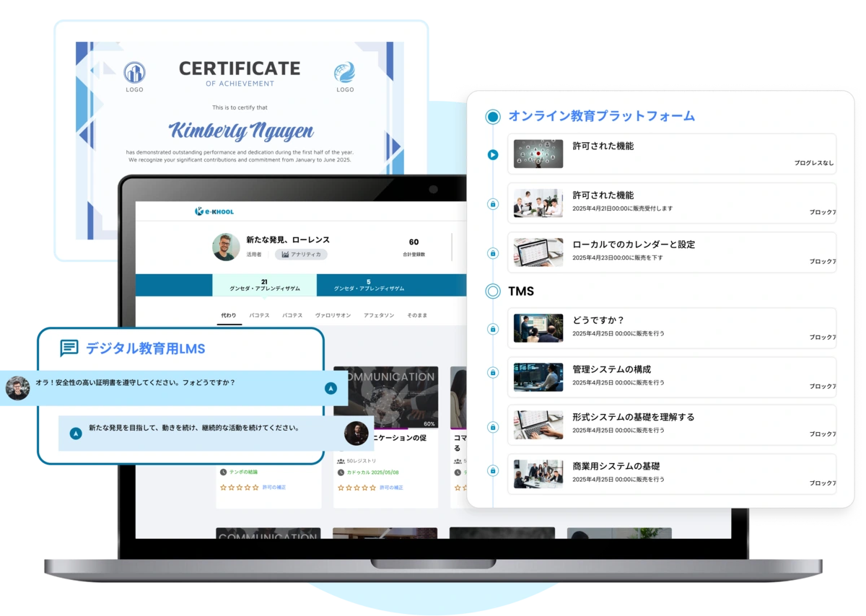Click the 60% progress badge on COMMUNICATION course
The height and width of the screenshot is (616, 866).
coord(429,424)
